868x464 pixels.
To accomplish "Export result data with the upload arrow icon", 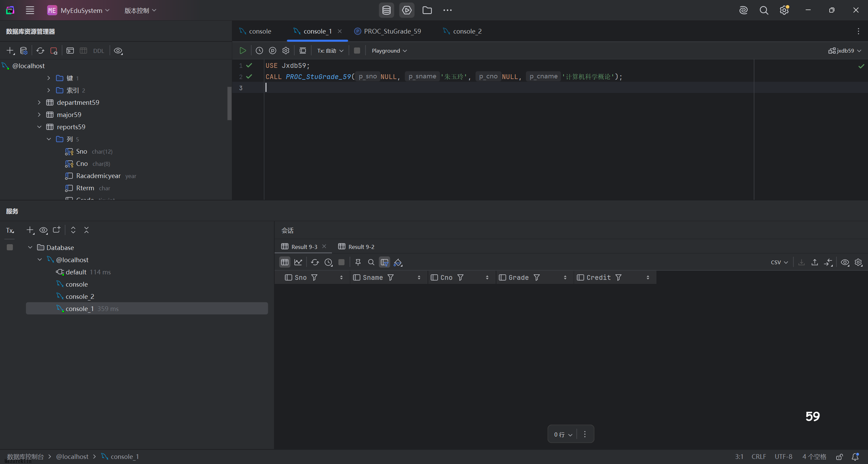I will pyautogui.click(x=814, y=262).
